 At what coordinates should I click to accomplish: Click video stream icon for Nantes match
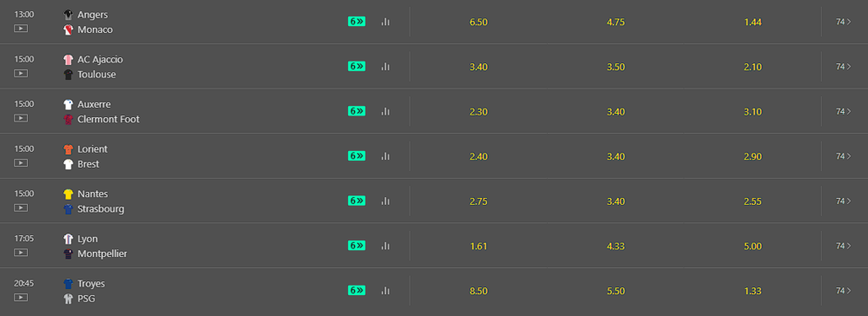coord(21,207)
